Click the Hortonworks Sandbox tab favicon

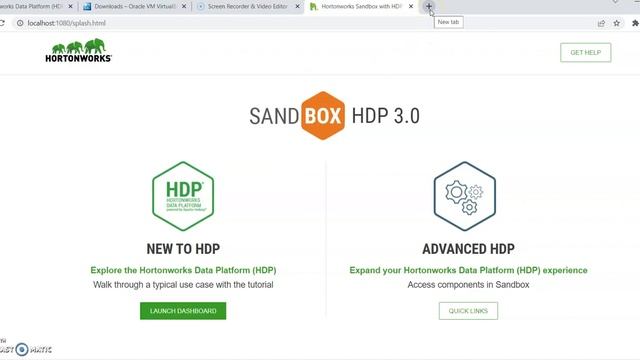click(x=313, y=7)
